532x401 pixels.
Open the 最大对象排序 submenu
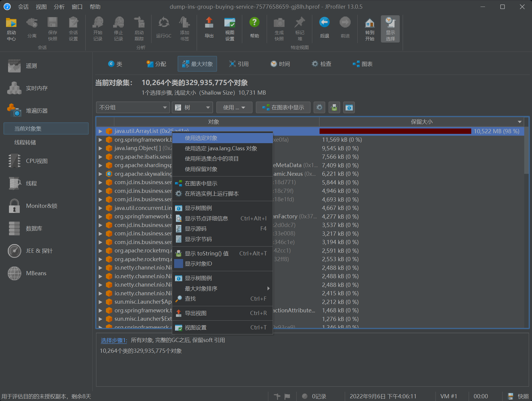pyautogui.click(x=222, y=288)
